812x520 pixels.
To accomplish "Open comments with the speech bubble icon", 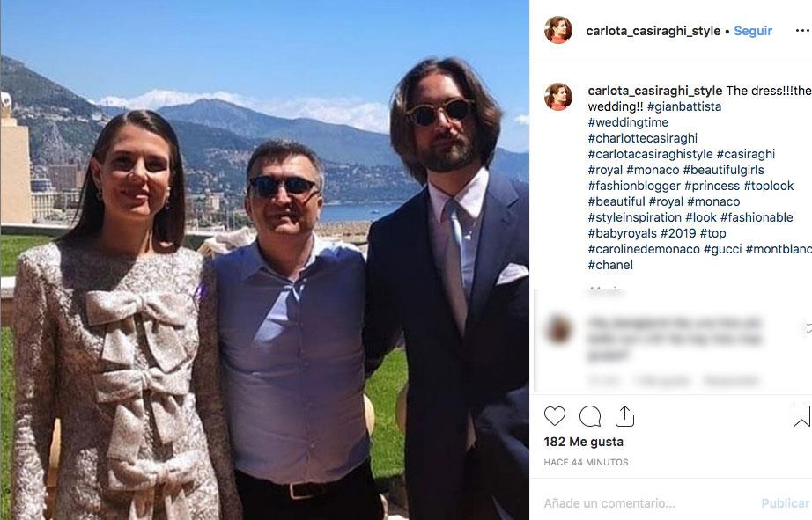I will [x=590, y=416].
